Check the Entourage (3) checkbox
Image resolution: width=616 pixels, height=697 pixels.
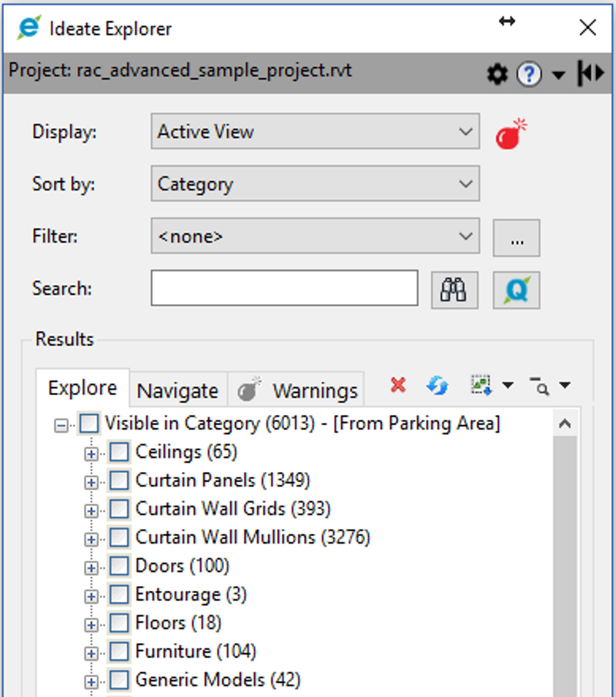coord(119,595)
